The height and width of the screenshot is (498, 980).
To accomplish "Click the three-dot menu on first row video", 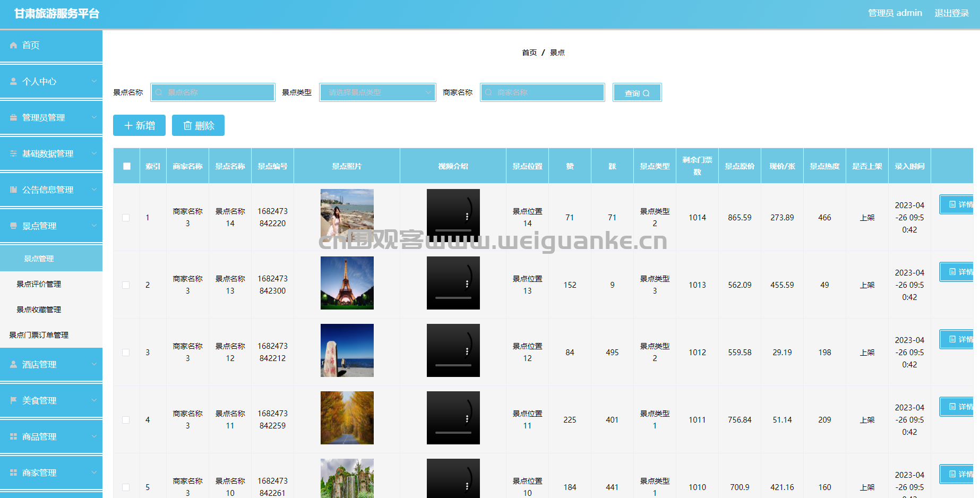I will point(467,217).
